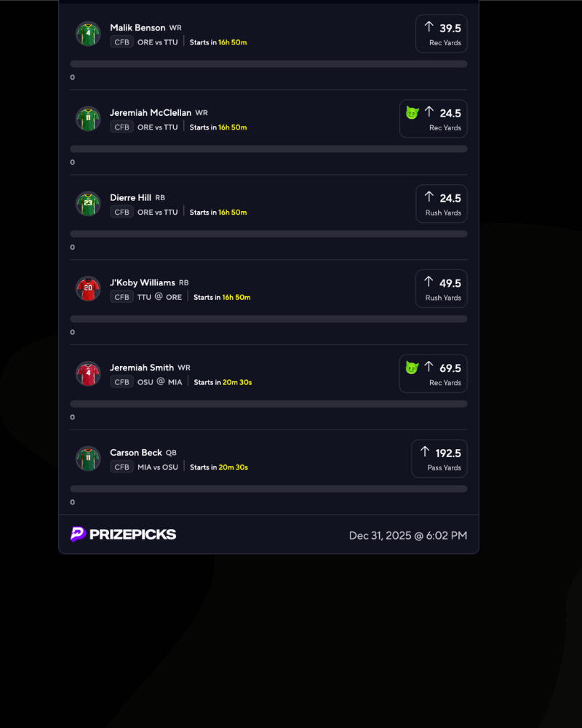Select J'Koby Williams' 49.5 Rush Yards pick
582x728 pixels.
coord(442,289)
